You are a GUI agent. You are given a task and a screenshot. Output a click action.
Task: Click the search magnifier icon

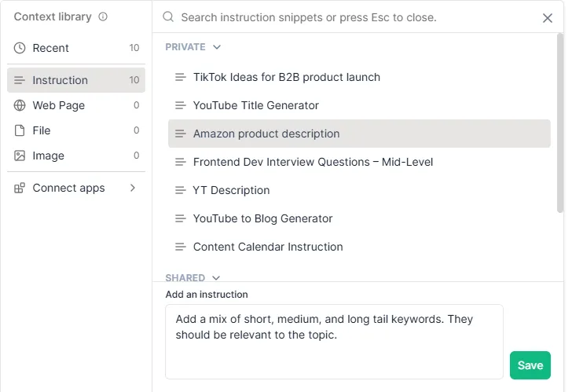[167, 16]
